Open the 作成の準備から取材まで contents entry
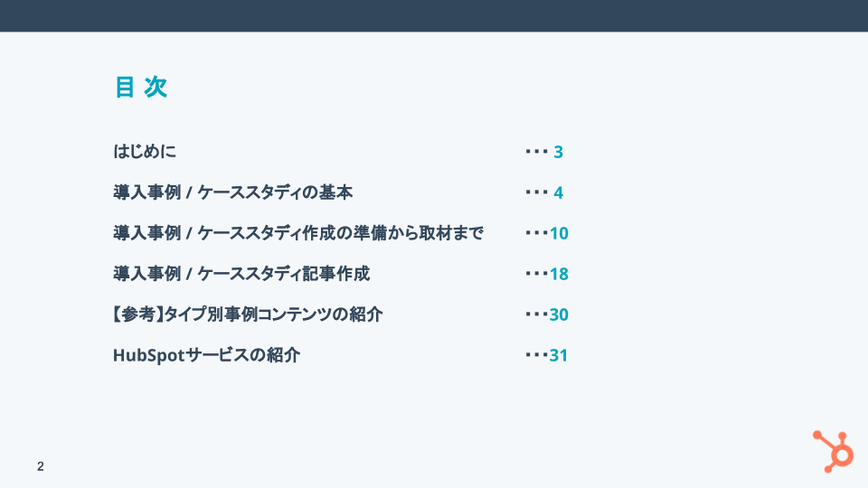 click(x=298, y=233)
